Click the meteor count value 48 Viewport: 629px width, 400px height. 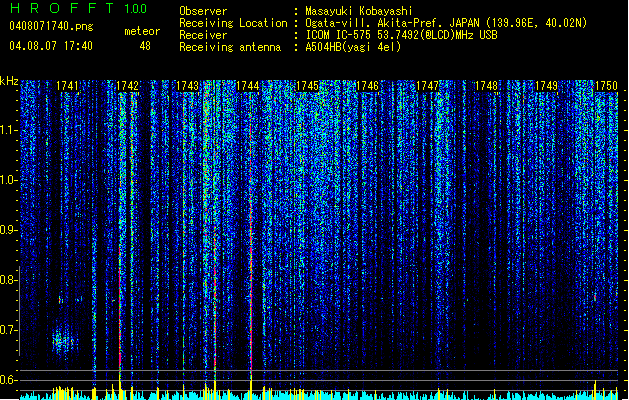click(x=145, y=46)
